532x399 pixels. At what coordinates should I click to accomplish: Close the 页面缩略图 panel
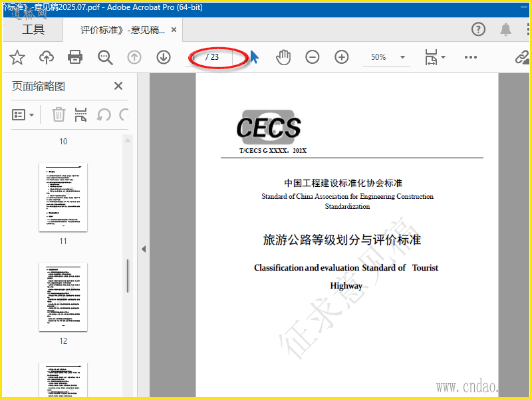pos(118,86)
